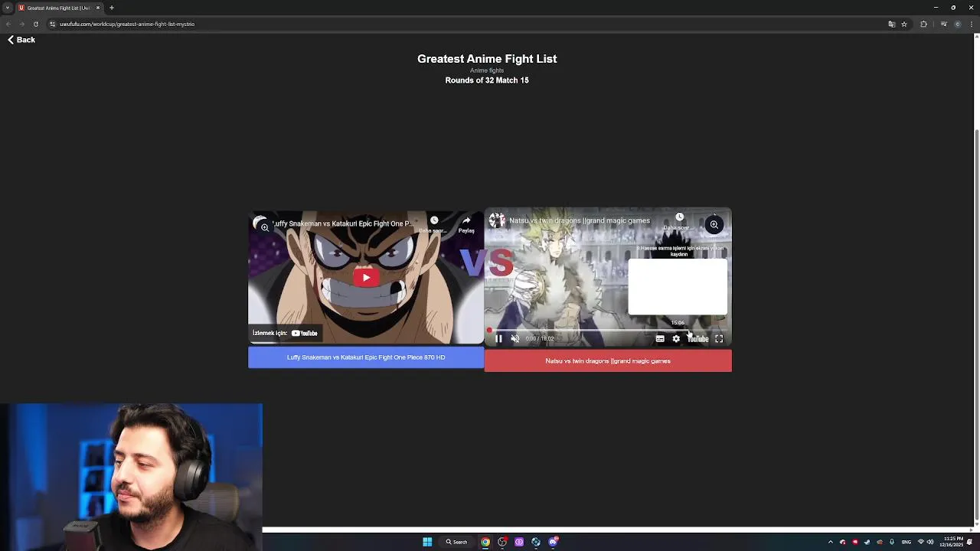980x551 pixels.
Task: Click the uwufufu.com address bar
Action: pyautogui.click(x=467, y=24)
